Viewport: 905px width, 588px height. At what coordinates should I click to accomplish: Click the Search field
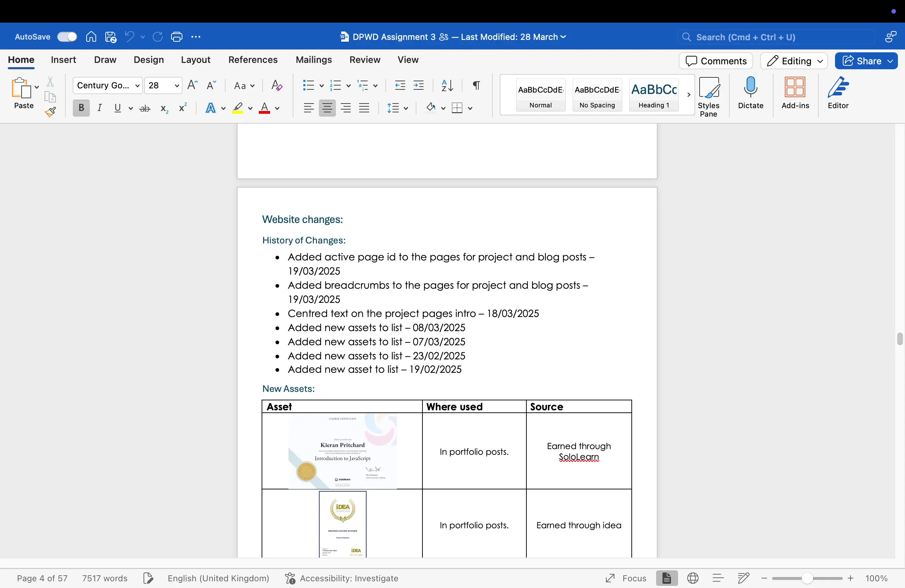(745, 37)
